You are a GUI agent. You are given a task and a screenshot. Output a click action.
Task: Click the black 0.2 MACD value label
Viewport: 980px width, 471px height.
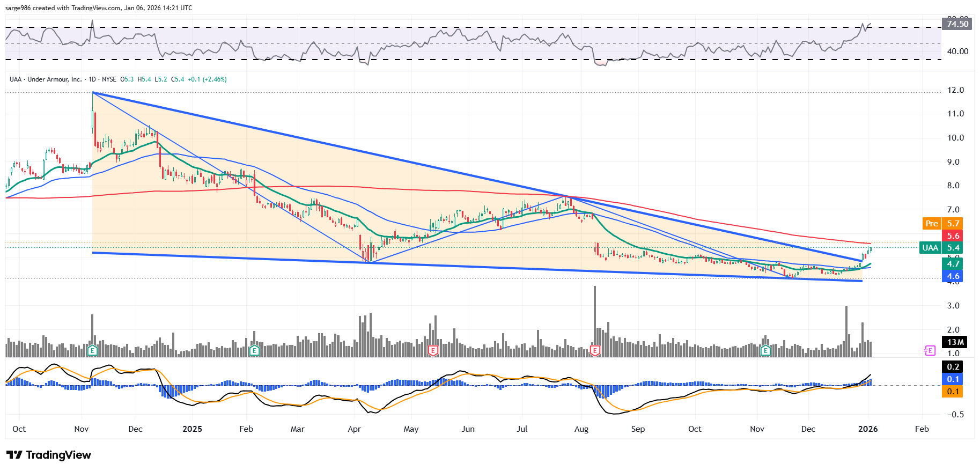point(953,367)
